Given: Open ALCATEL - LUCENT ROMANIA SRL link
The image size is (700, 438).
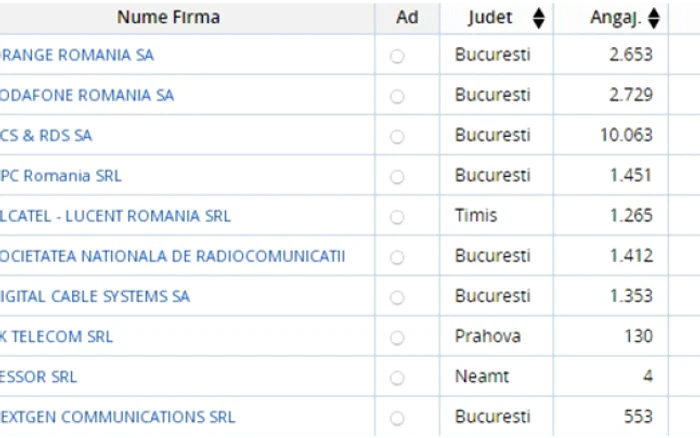Looking at the screenshot, I should (x=115, y=216).
